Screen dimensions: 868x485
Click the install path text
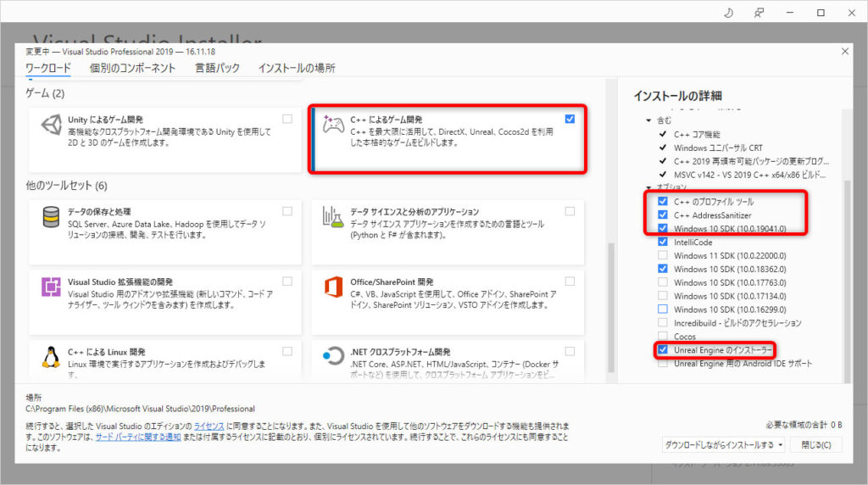[x=140, y=409]
